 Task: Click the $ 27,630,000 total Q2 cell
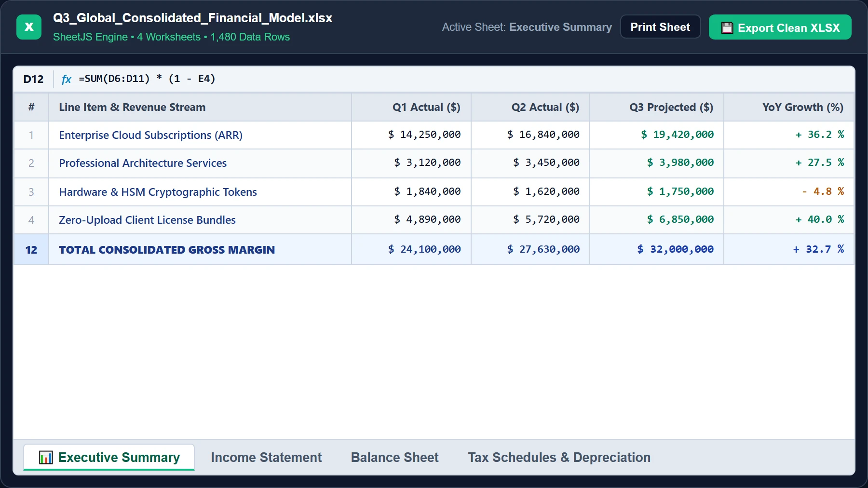530,250
